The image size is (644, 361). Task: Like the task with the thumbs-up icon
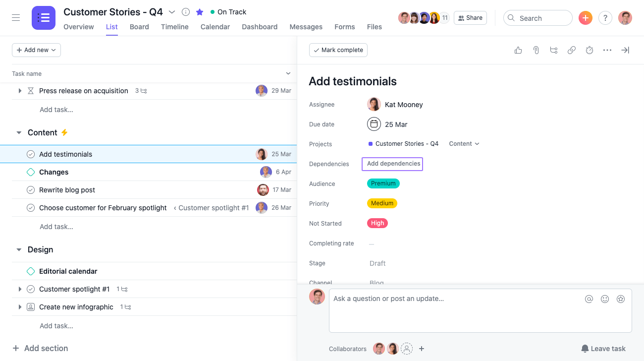tap(518, 50)
